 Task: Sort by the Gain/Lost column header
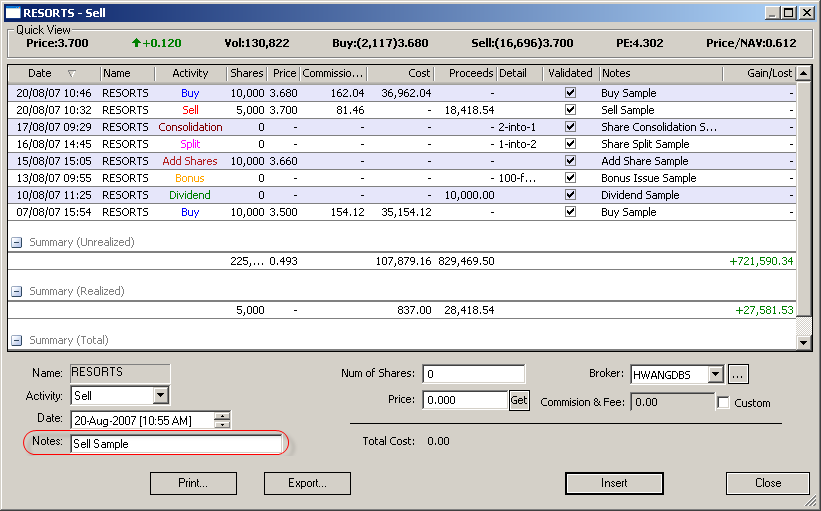pos(759,73)
